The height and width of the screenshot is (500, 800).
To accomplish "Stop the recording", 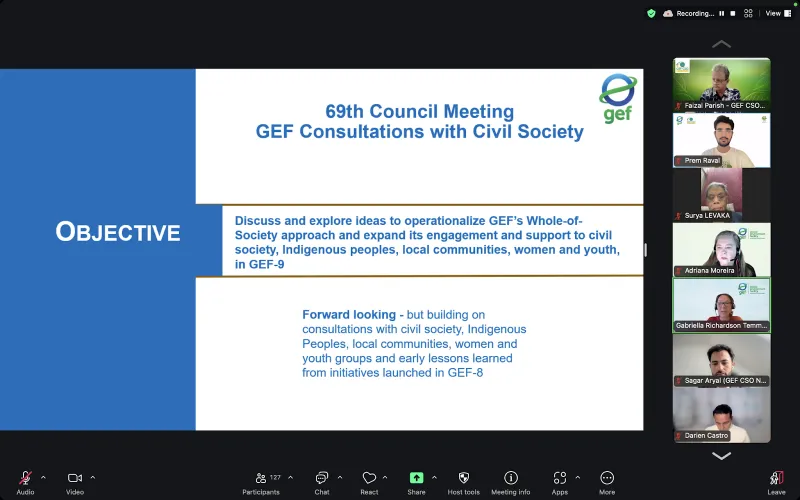I will (733, 14).
